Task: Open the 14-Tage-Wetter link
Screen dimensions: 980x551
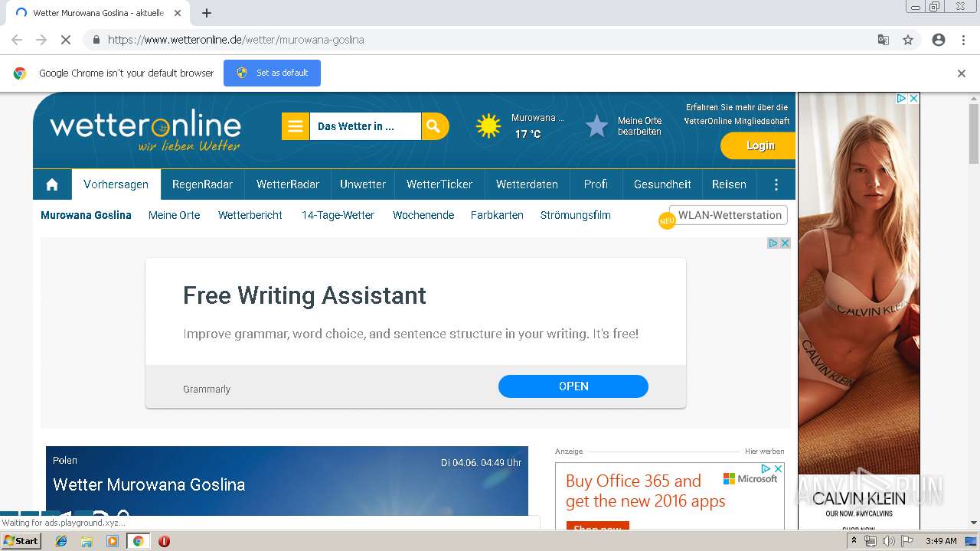Action: (x=338, y=215)
